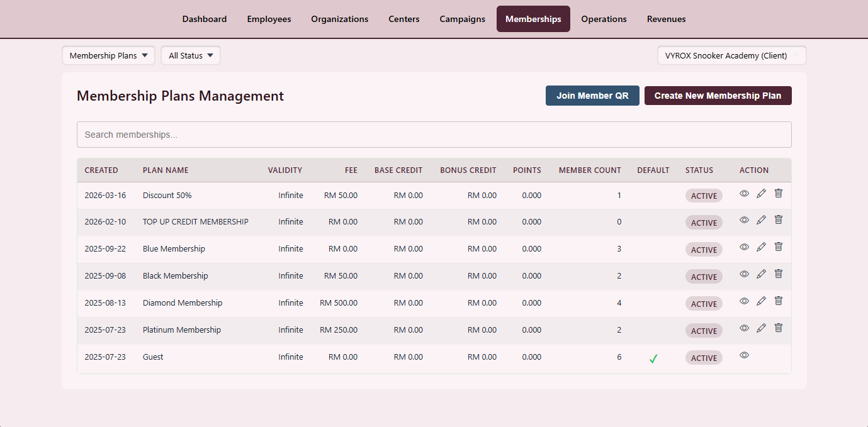Click the green default checkmark for Guest

(653, 358)
